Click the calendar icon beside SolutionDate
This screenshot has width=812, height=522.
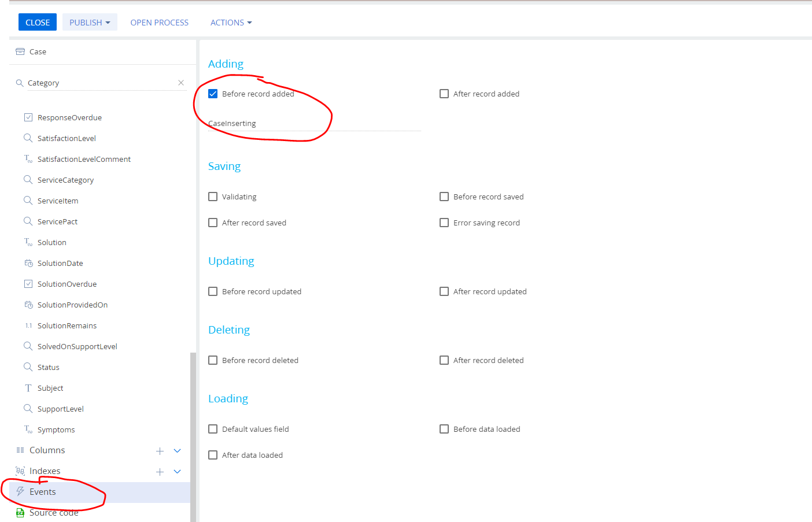28,263
